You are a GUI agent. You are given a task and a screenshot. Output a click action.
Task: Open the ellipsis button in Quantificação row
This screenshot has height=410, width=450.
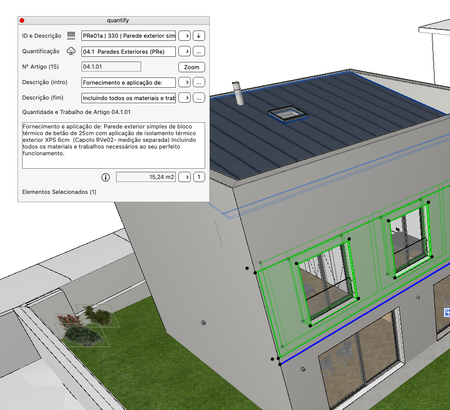click(x=199, y=51)
